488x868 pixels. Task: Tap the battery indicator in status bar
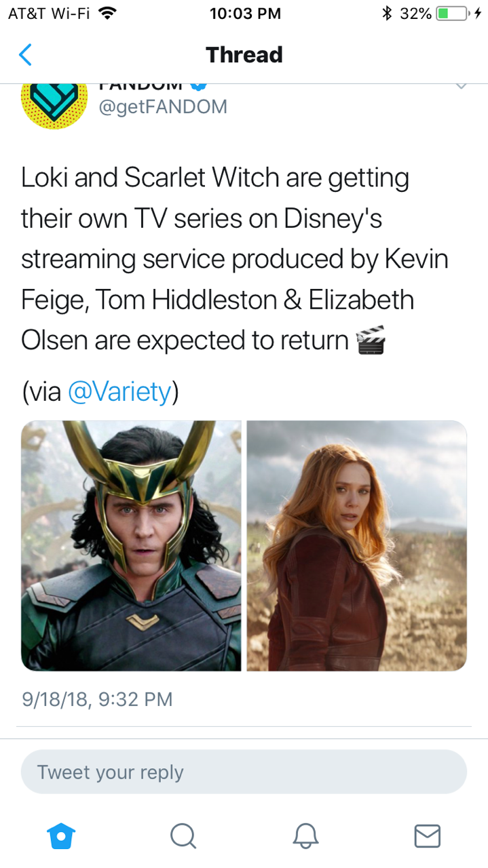(452, 13)
